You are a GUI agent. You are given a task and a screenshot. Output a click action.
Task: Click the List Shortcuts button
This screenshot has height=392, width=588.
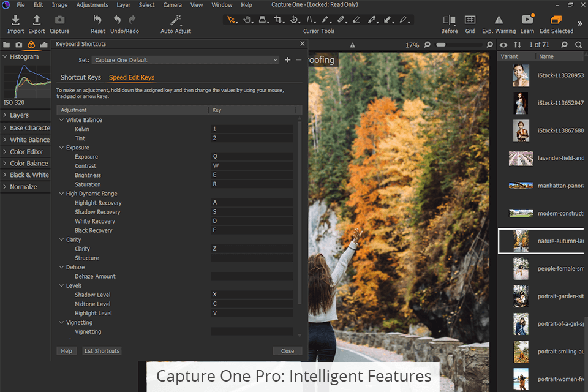click(102, 351)
